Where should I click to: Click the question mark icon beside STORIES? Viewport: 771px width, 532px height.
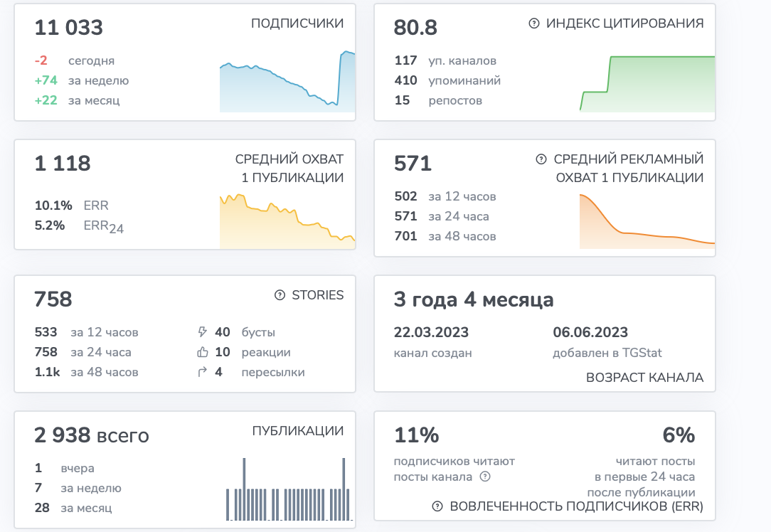click(280, 295)
